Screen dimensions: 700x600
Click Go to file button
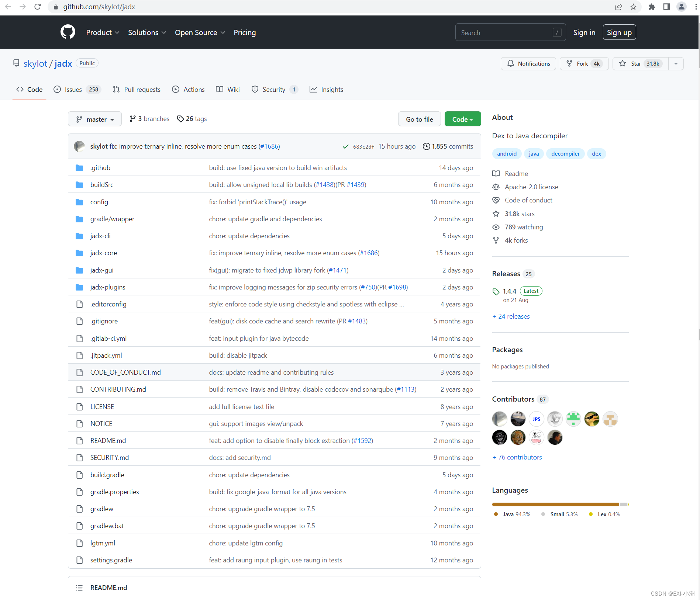pyautogui.click(x=419, y=119)
